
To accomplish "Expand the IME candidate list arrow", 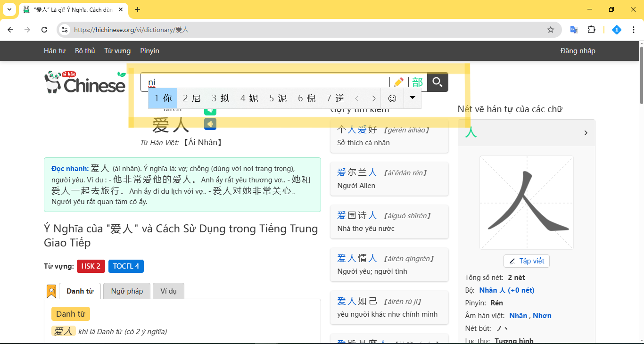I will point(413,98).
